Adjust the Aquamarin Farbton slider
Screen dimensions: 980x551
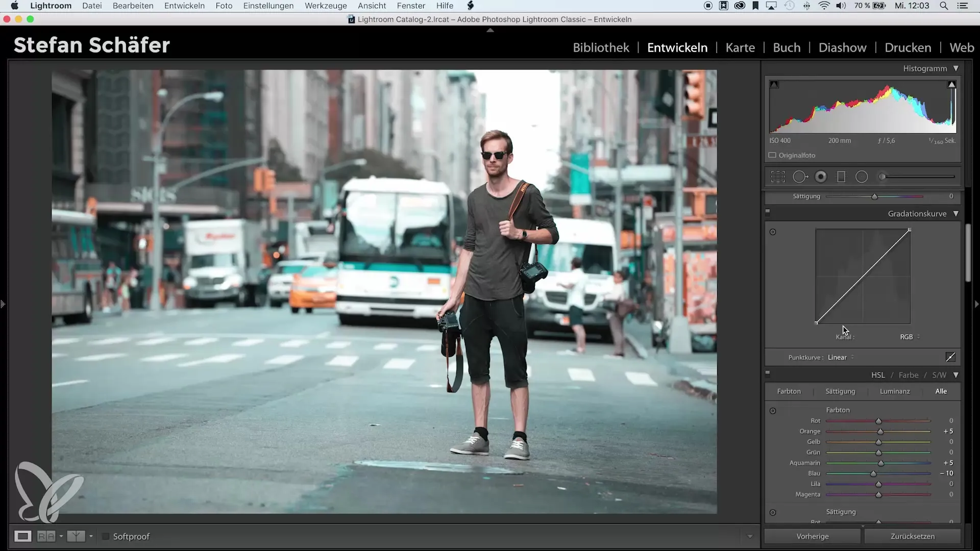pos(880,463)
